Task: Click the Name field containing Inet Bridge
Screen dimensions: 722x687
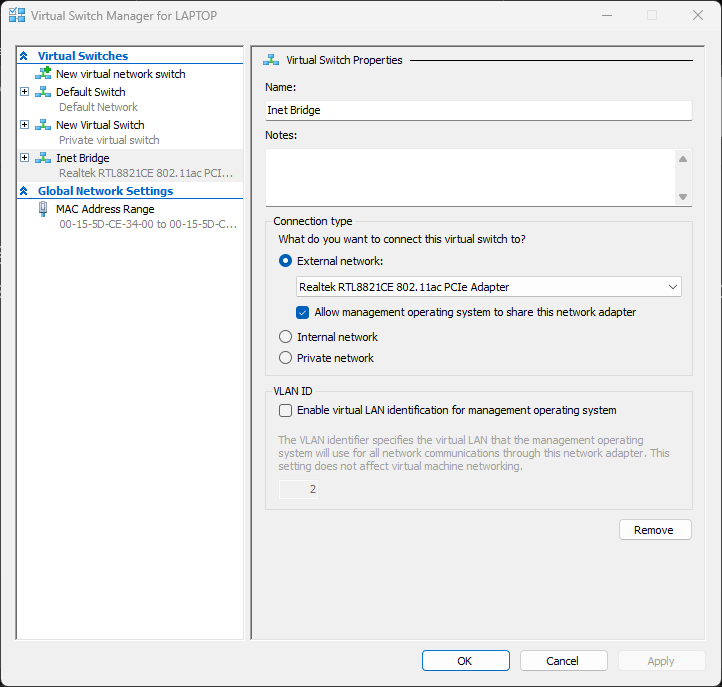Action: pyautogui.click(x=478, y=111)
